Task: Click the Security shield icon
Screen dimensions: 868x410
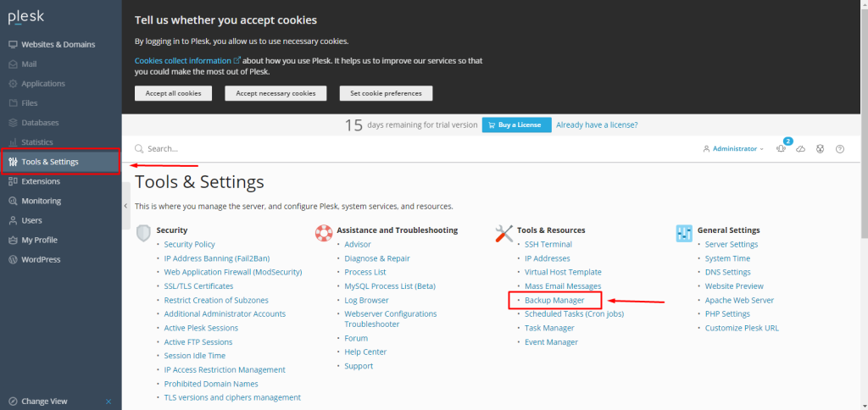Action: 143,233
